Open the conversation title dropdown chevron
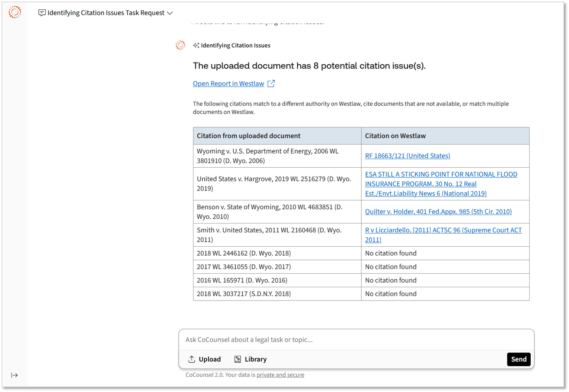The image size is (569, 392). 170,13
